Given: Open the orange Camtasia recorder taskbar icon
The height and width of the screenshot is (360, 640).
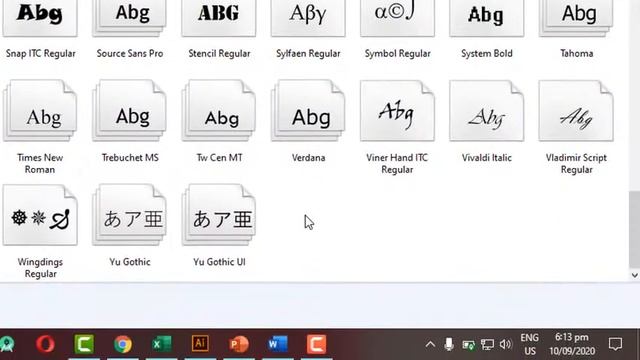Looking at the screenshot, I should [316, 344].
